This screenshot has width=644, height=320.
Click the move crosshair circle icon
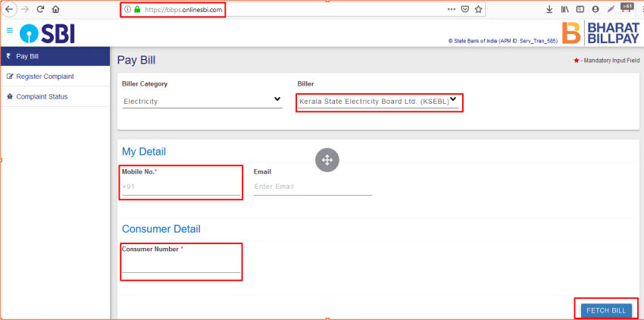pos(327,159)
